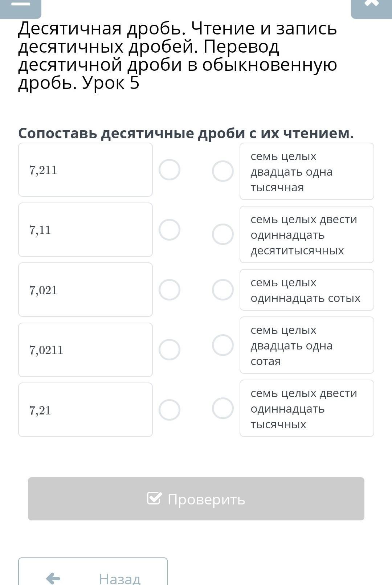Image resolution: width=392 pixels, height=585 pixels.
Task: Click the "семь целых двадцать одна сотая" card
Action: (x=307, y=345)
